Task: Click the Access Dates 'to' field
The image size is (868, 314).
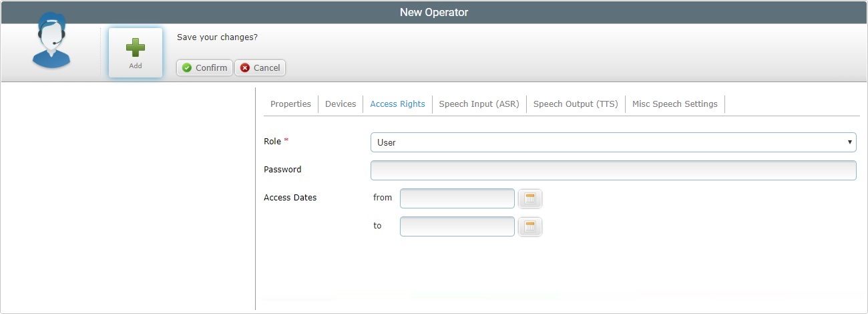Action: click(x=457, y=226)
